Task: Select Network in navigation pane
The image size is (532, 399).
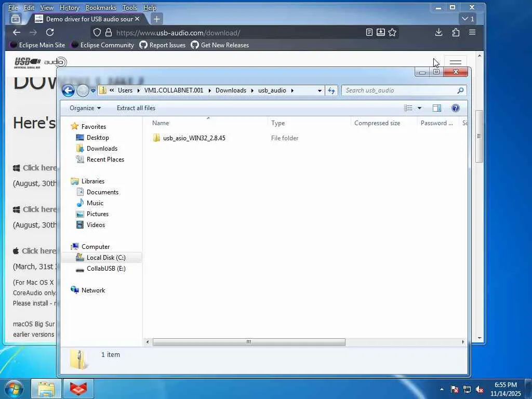Action: (x=93, y=290)
